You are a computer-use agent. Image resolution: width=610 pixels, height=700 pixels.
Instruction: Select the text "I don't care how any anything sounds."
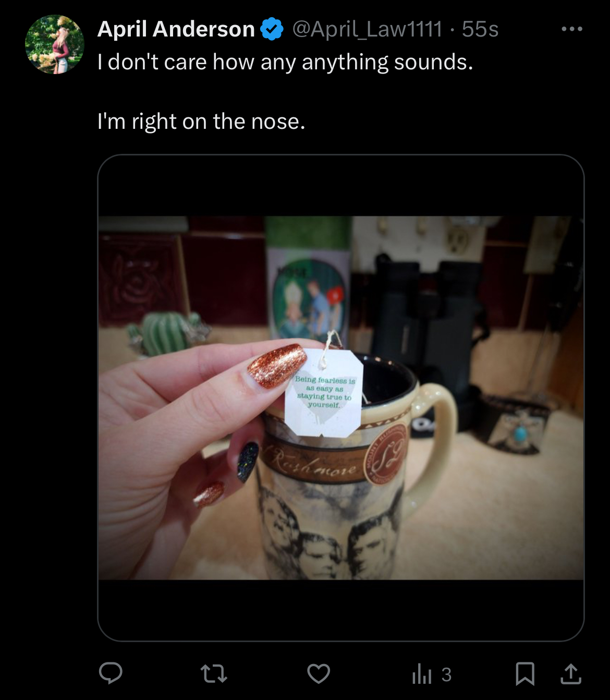(x=285, y=62)
